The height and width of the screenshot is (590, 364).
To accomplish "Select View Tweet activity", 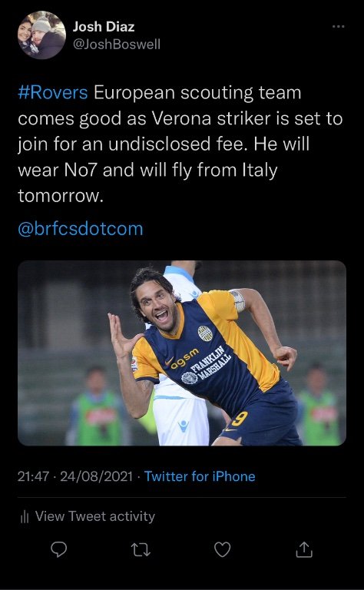I will (94, 516).
